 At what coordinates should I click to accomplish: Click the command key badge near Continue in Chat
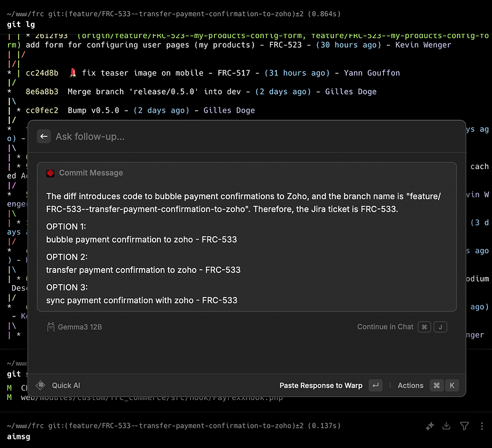tap(424, 327)
